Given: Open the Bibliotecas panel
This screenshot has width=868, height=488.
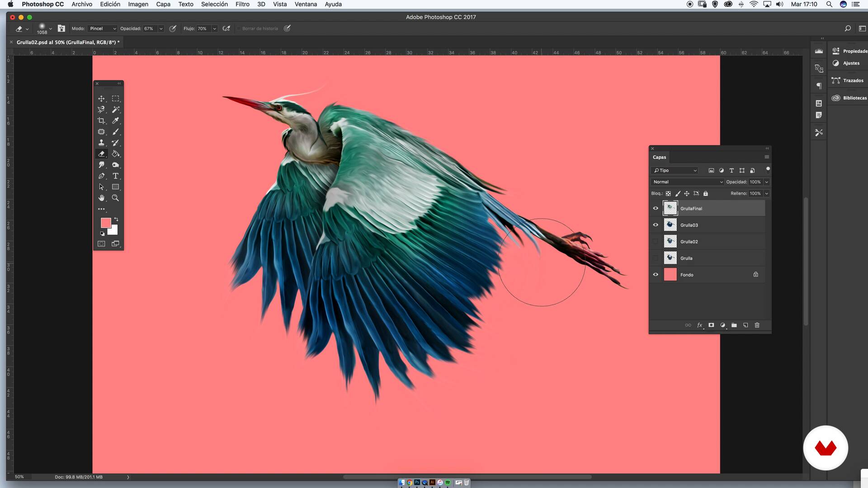Looking at the screenshot, I should [x=849, y=98].
